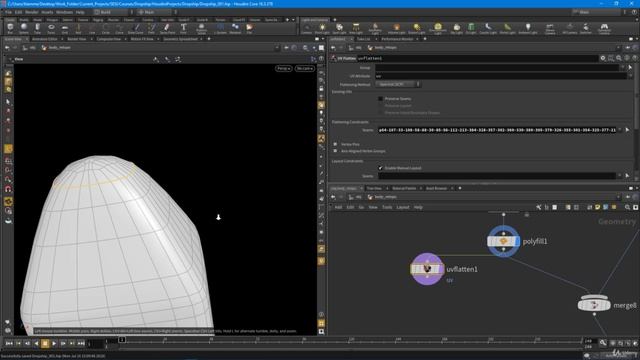The image size is (640, 360).
Task: Toggle the magnet snapping tool in viewport sidebar
Action: [x=8, y=189]
